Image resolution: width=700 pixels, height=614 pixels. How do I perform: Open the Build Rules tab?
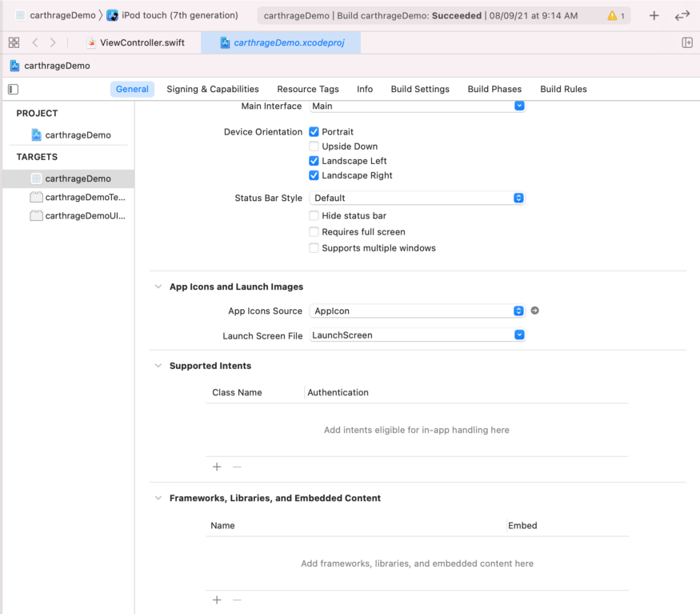(563, 89)
